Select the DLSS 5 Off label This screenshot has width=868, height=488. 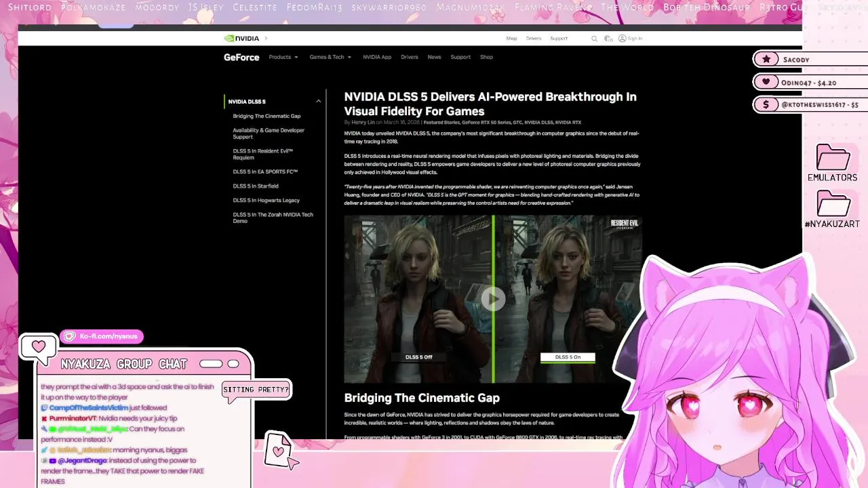418,357
